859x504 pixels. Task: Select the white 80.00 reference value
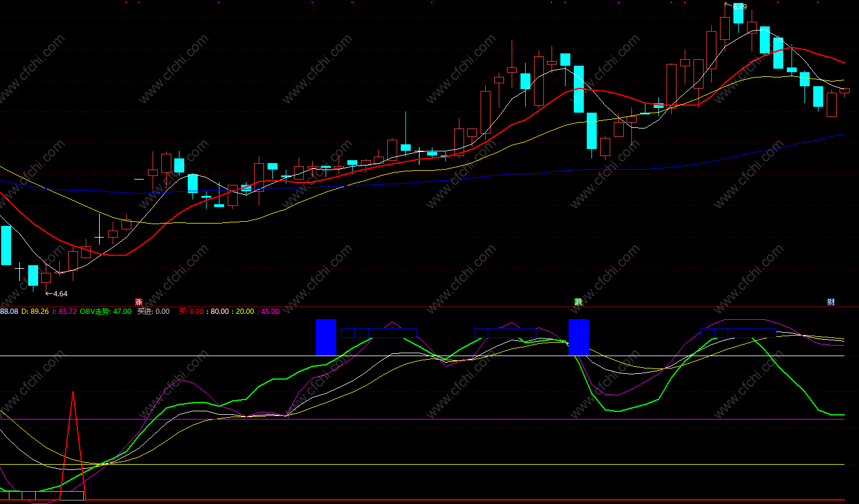220,312
